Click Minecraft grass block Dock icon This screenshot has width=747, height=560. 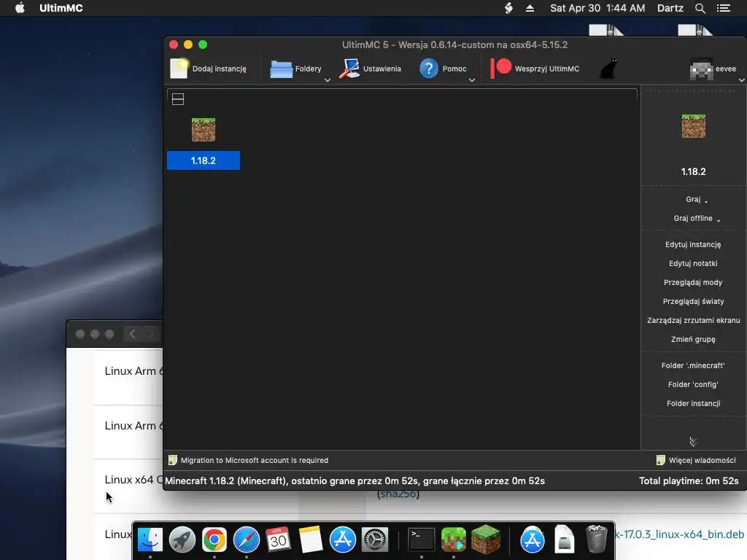tap(485, 540)
